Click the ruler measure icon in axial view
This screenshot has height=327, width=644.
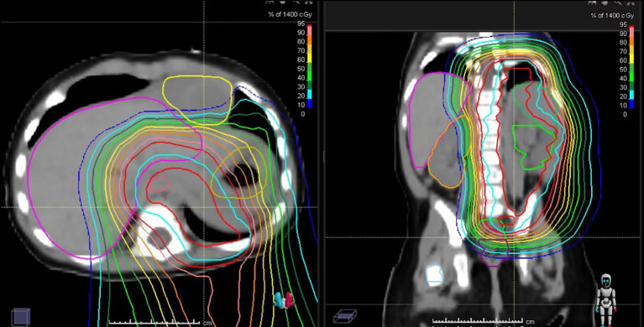pyautogui.click(x=270, y=2)
